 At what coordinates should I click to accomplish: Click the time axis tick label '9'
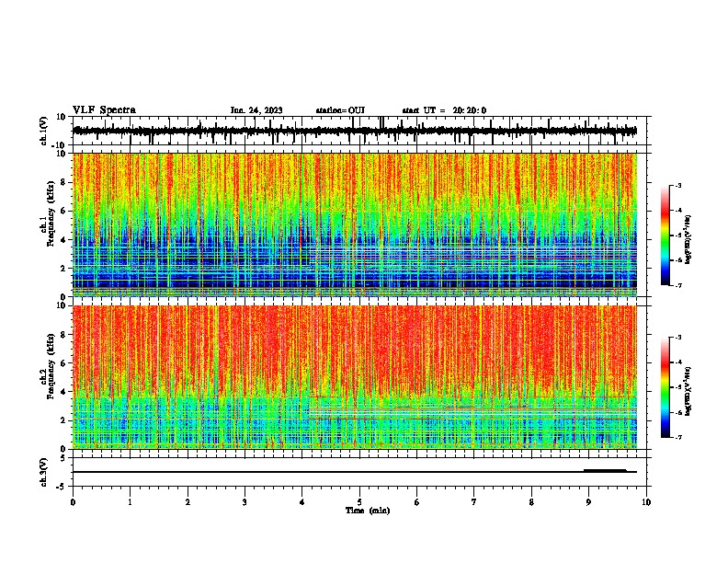tap(588, 502)
